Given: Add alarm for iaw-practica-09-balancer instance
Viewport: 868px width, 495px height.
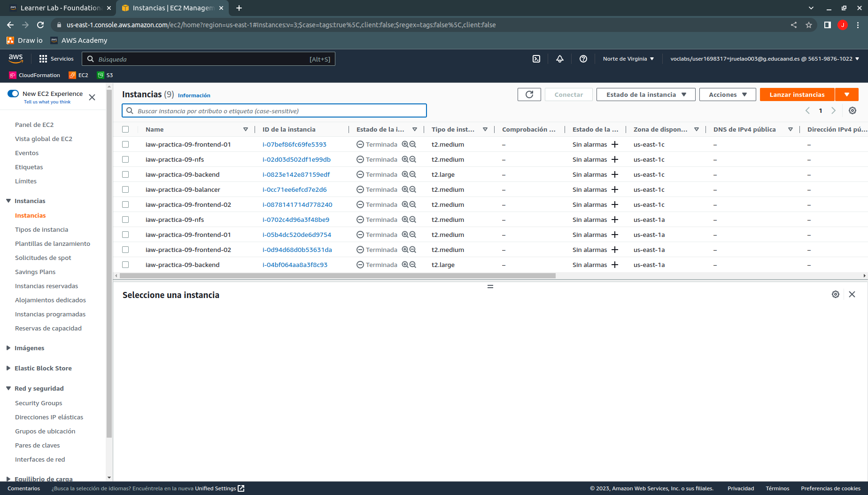Looking at the screenshot, I should (x=615, y=189).
